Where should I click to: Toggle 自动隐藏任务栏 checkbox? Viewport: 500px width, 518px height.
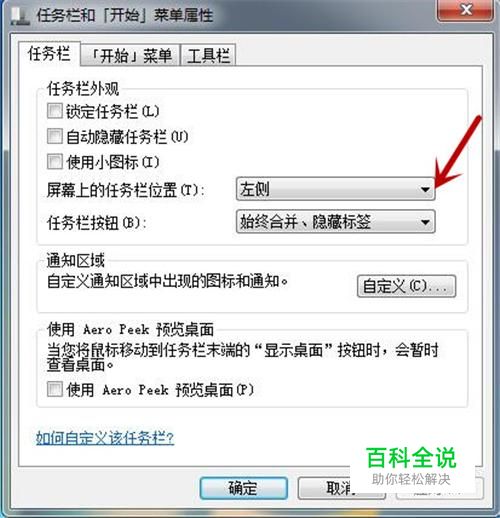click(55, 136)
